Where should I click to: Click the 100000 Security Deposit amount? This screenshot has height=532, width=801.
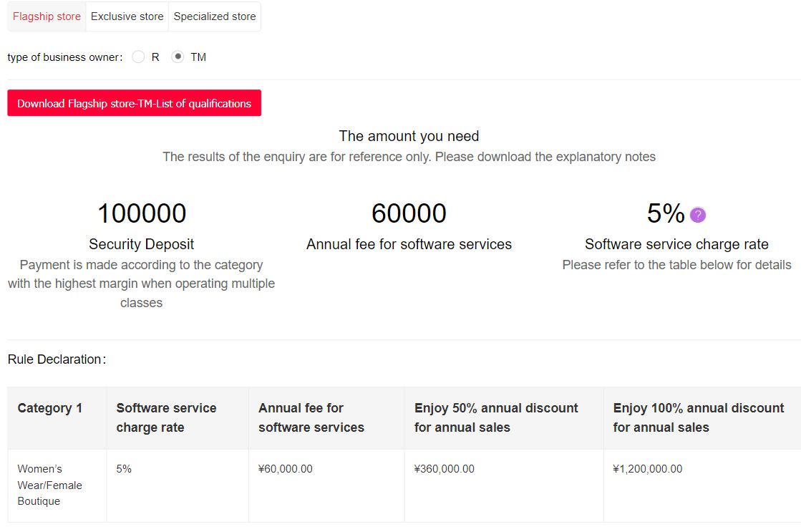tap(141, 213)
